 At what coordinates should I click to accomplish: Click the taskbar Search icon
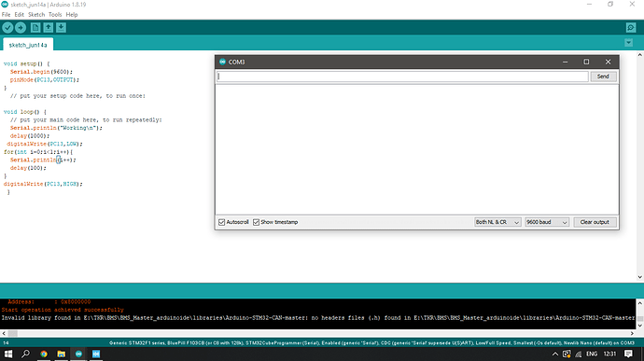pyautogui.click(x=25, y=354)
